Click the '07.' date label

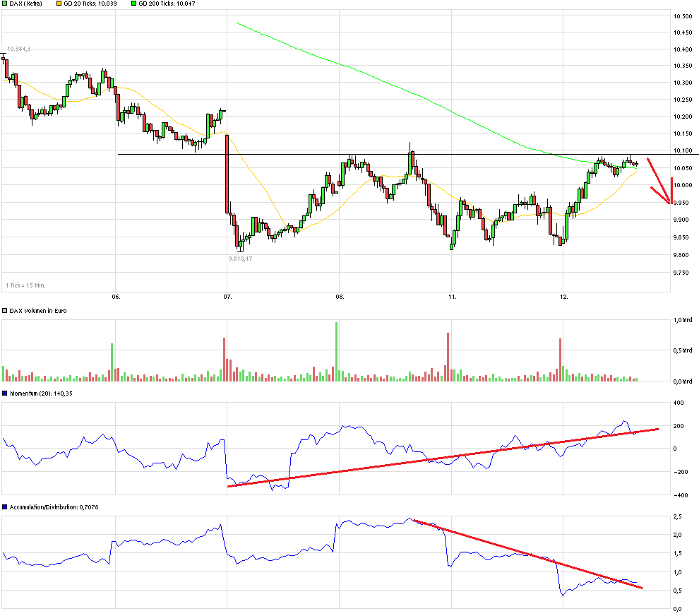tap(228, 297)
